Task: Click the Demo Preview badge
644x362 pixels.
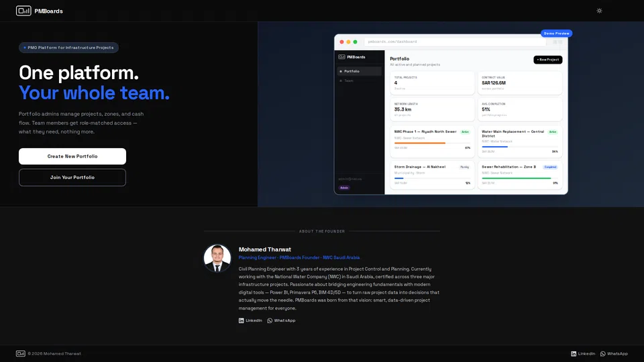Action: 557,34
